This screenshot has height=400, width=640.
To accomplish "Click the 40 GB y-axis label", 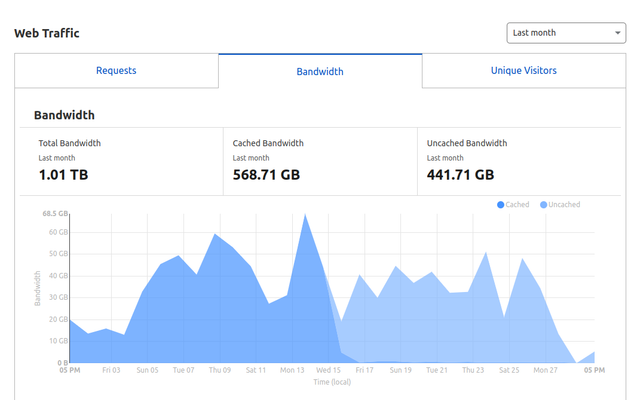I will 58,276.
